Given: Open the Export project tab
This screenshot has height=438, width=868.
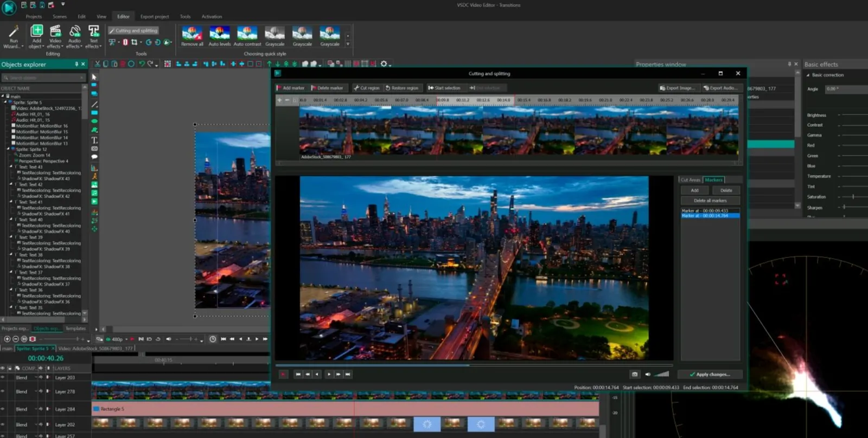Looking at the screenshot, I should (155, 17).
